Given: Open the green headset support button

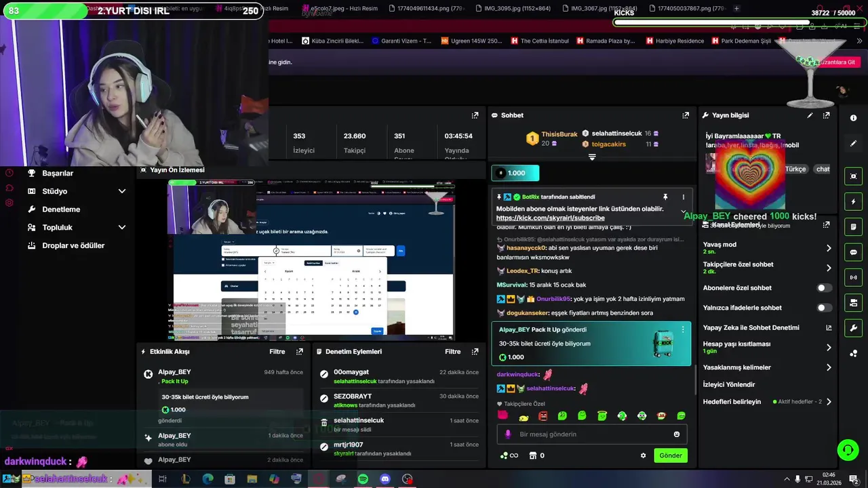Looking at the screenshot, I should pyautogui.click(x=848, y=449).
